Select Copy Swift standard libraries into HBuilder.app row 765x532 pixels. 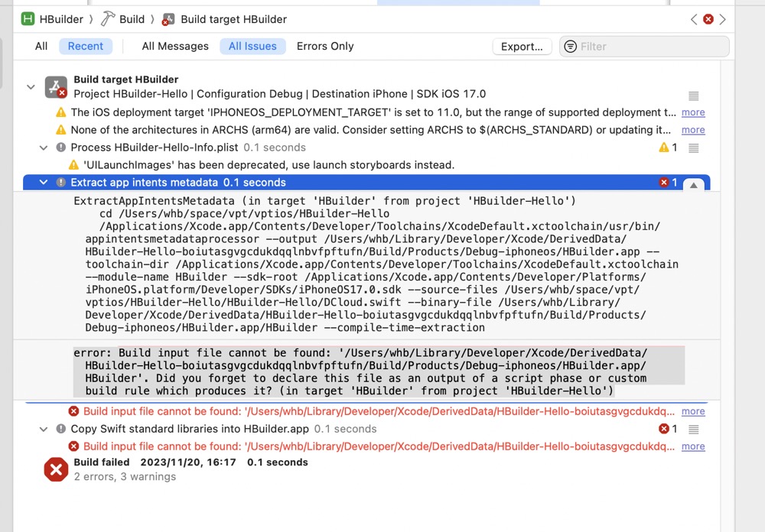pyautogui.click(x=366, y=429)
